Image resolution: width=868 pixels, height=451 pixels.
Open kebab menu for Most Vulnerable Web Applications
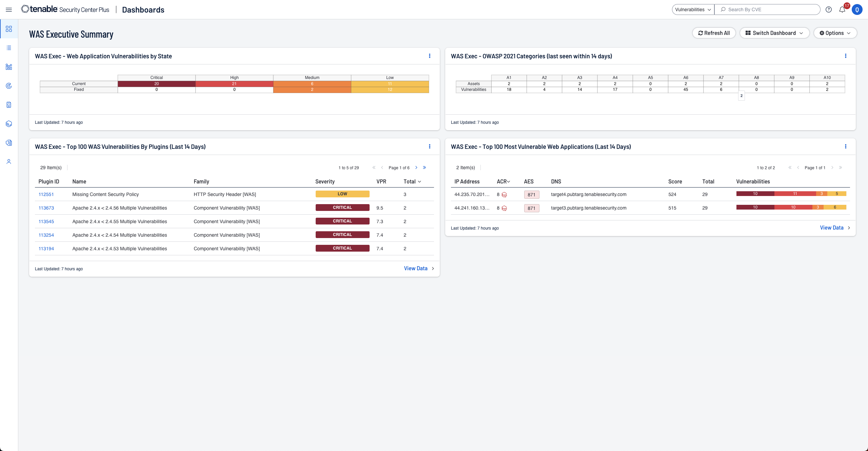click(846, 146)
